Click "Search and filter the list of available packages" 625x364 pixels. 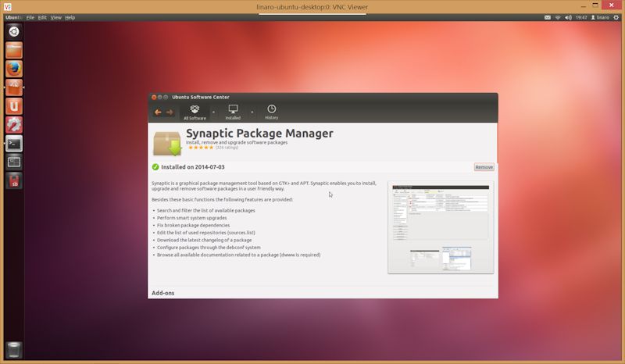(206, 210)
